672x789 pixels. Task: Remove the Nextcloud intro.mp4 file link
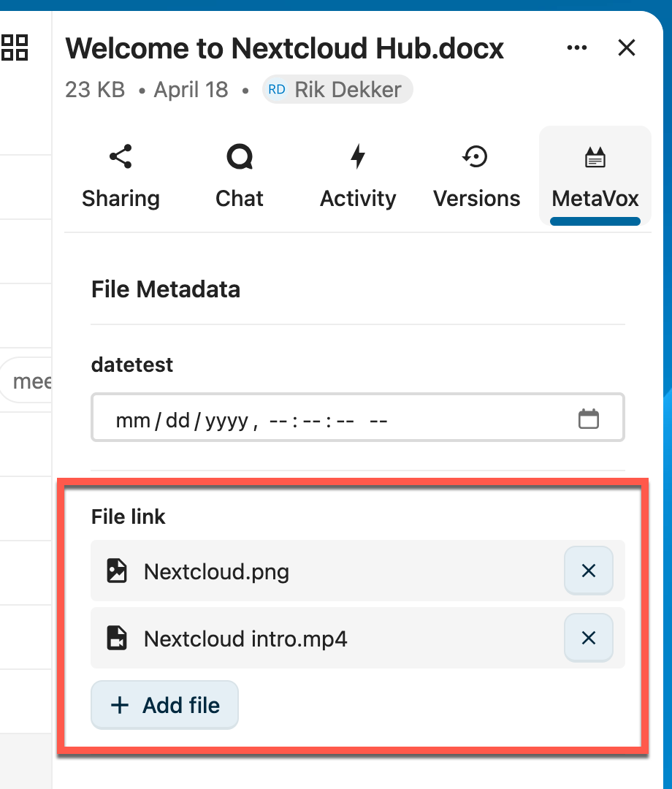[589, 638]
